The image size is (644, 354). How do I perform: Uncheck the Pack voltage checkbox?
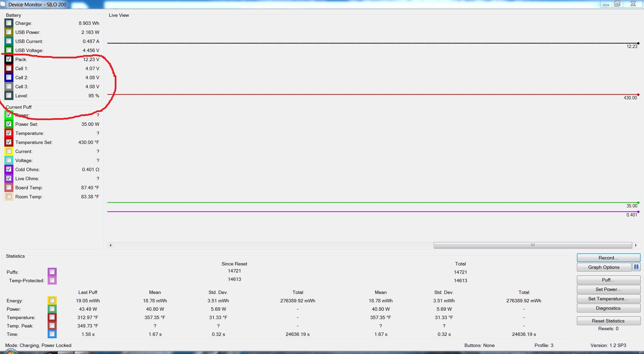click(9, 59)
